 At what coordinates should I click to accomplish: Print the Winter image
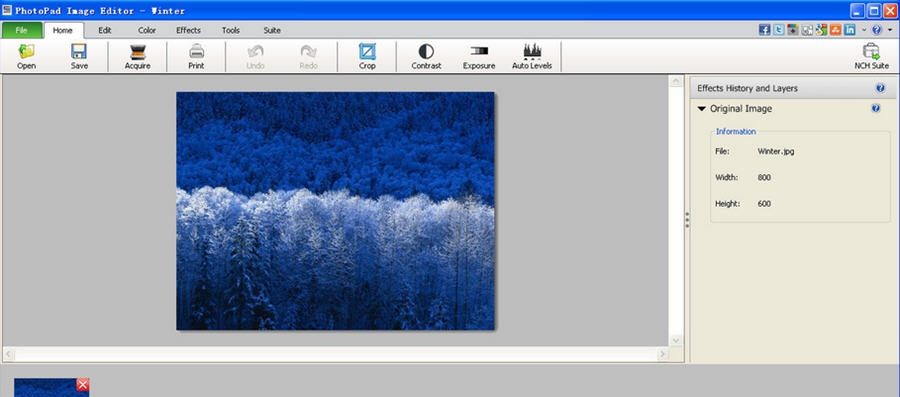click(x=196, y=56)
